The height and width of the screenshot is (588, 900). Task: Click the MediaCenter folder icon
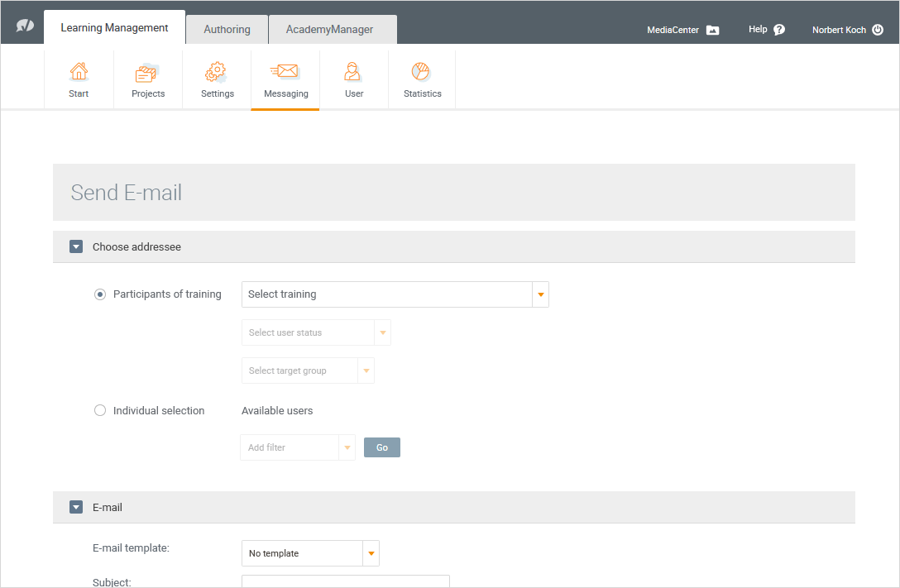pyautogui.click(x=712, y=30)
